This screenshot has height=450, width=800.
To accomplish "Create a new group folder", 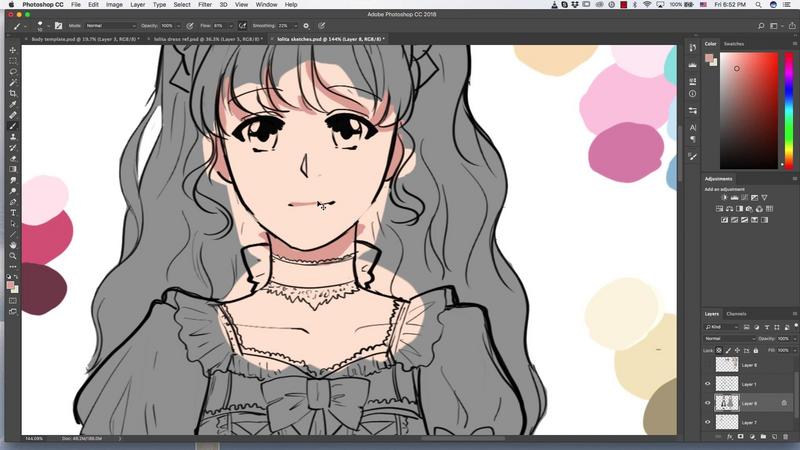I will coord(763,437).
